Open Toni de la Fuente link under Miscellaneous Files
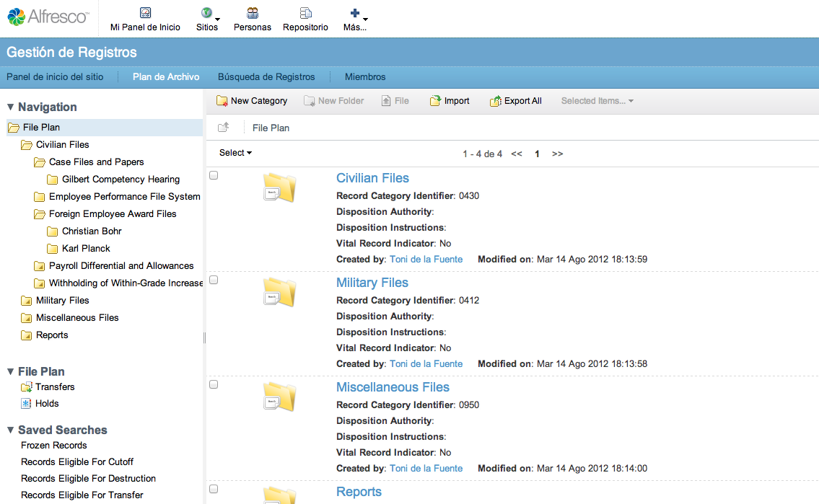 [x=426, y=469]
